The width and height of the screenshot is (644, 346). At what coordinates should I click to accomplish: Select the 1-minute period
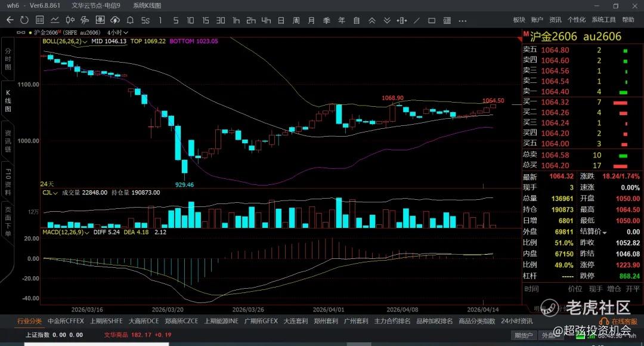pos(160,20)
